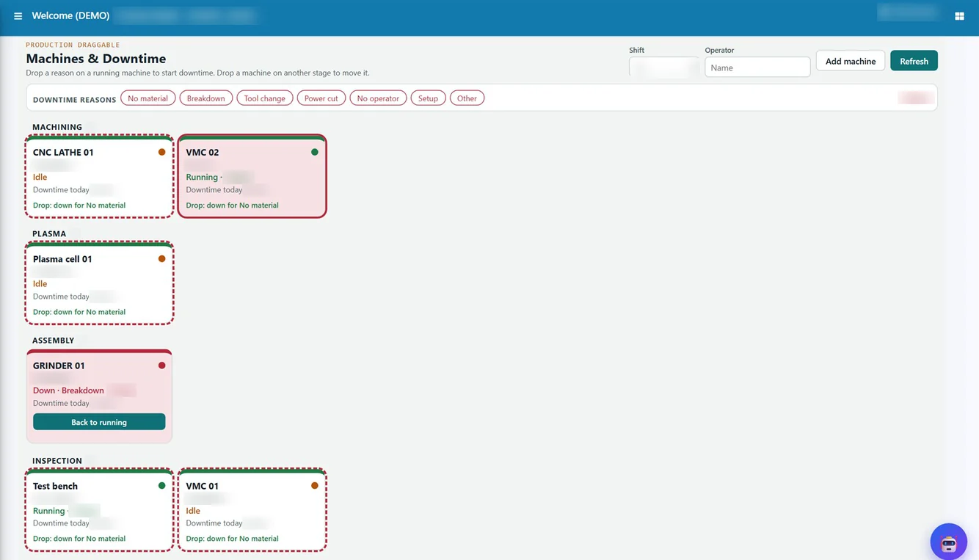The width and height of the screenshot is (979, 560).
Task: Open the Shift selector field
Action: 664,67
